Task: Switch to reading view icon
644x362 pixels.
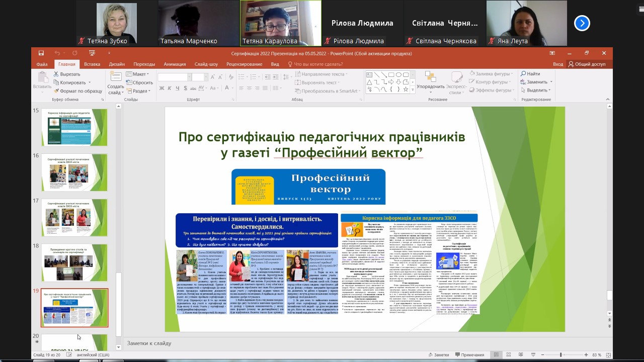Action: 522,355
